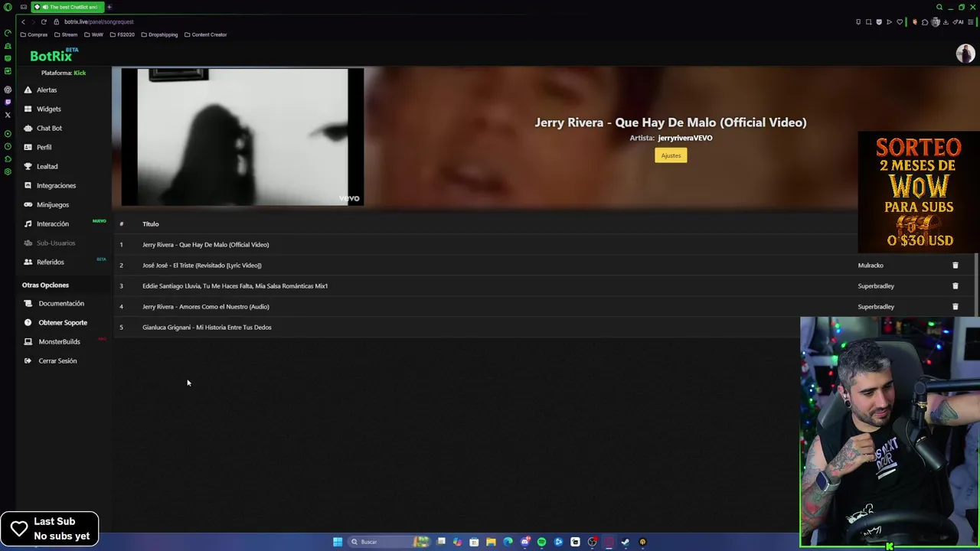This screenshot has height=551, width=980.
Task: Click artist name jerryriveraVEVO
Action: (684, 138)
